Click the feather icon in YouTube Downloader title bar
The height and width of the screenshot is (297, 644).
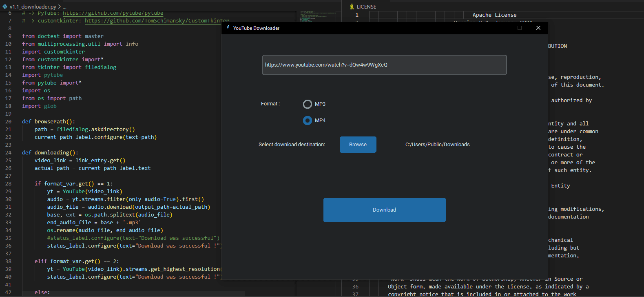[228, 28]
